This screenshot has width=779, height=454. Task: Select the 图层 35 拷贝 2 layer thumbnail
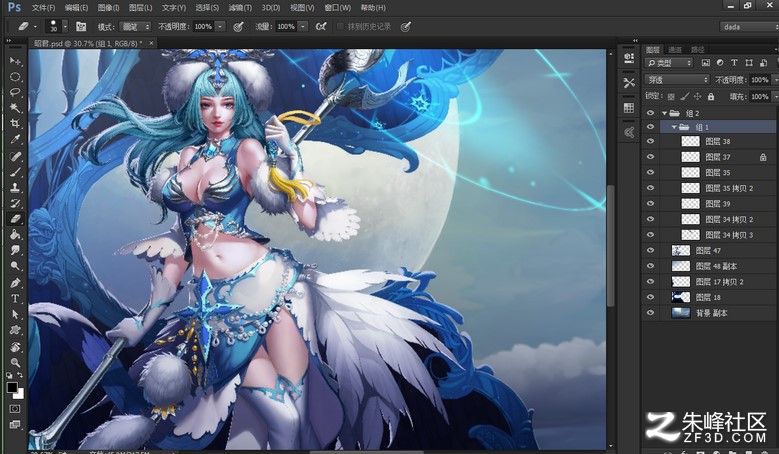[x=690, y=188]
